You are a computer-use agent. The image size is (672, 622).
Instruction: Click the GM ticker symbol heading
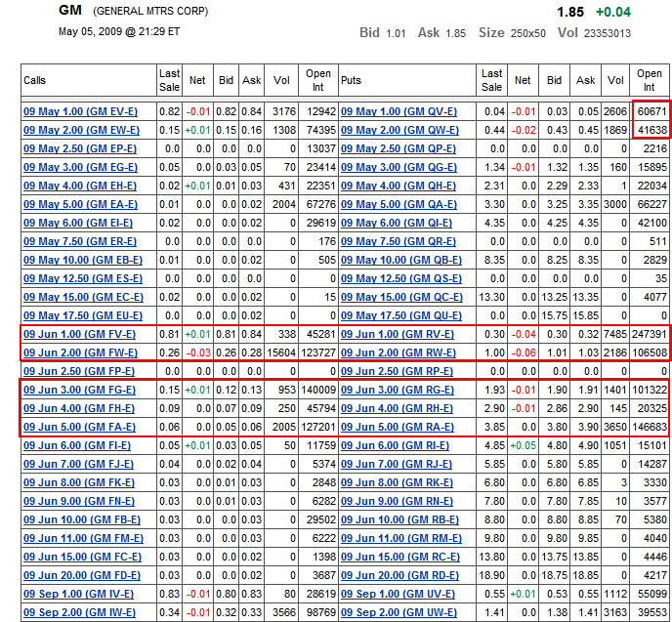click(70, 11)
